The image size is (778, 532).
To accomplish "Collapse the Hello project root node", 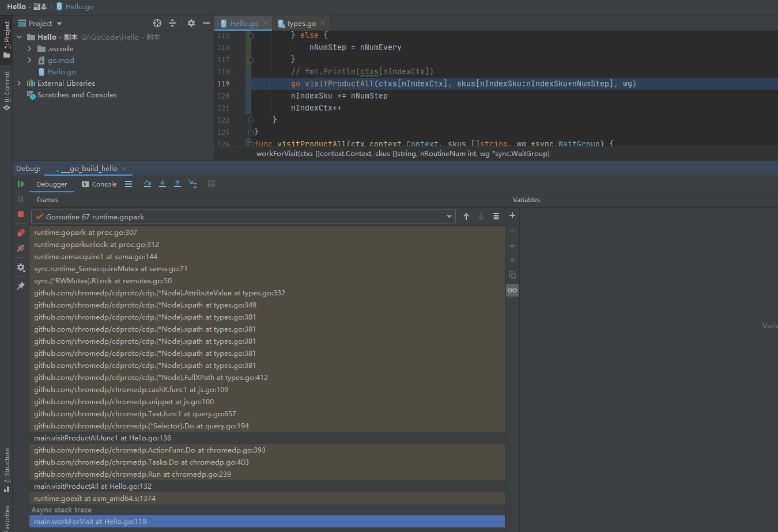I will point(19,37).
